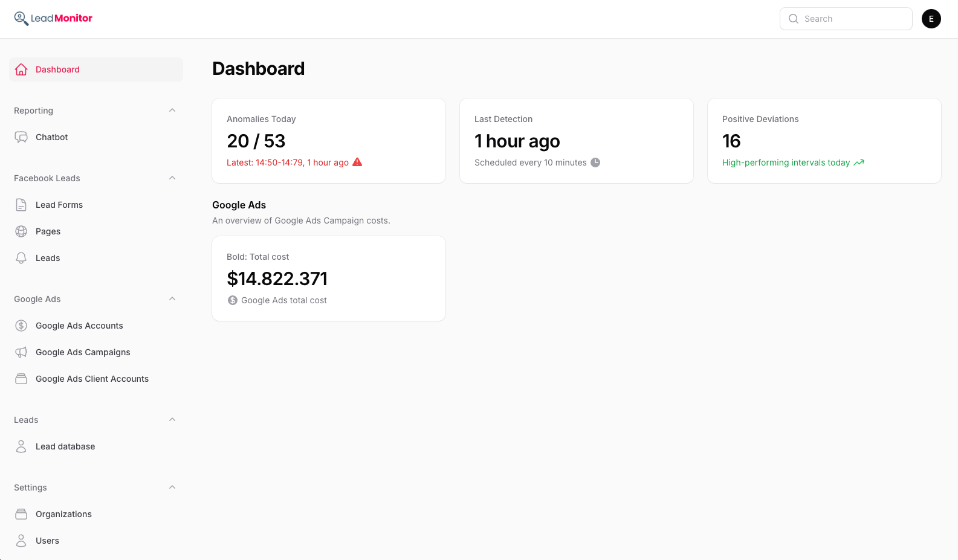Click into the Search field
Image resolution: width=958 pixels, height=560 pixels.
pyautogui.click(x=846, y=19)
